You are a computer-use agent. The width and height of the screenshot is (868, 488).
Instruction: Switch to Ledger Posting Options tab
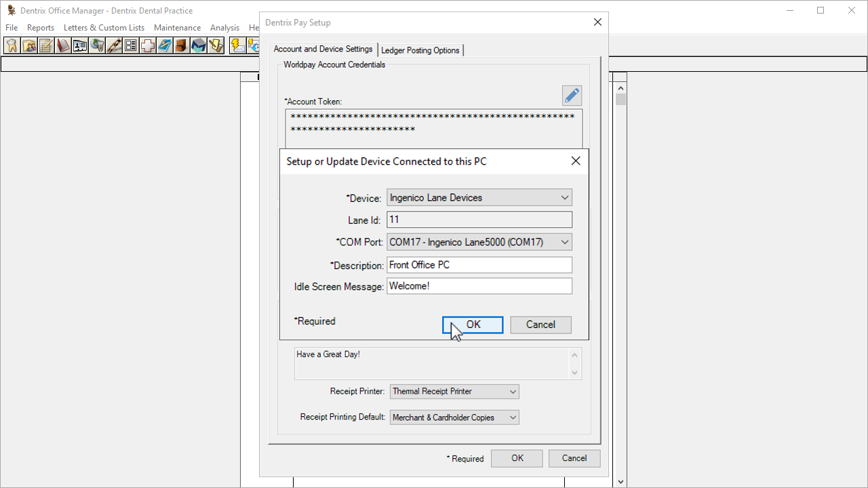tap(420, 50)
